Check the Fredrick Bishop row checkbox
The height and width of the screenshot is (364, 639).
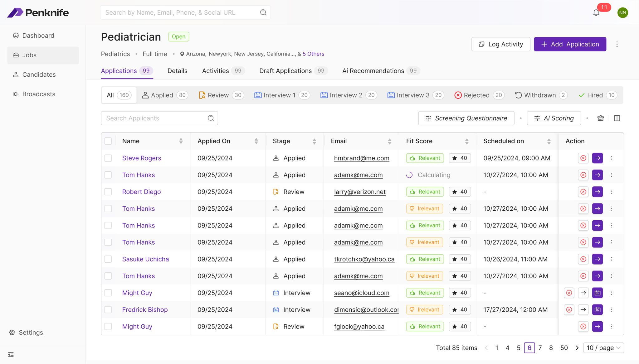pos(108,309)
